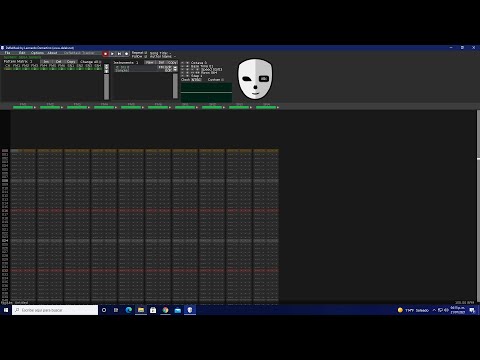Click the pattern editor vertical scrollbar
Viewport: 480px width, 360px height.
pos(478,205)
